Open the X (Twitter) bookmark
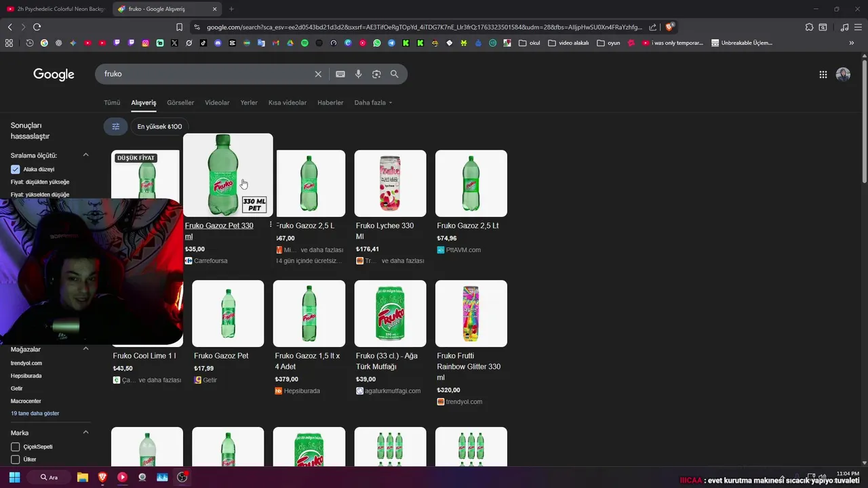 click(174, 43)
